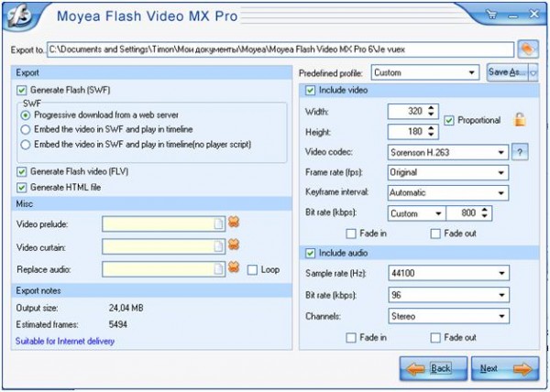The height and width of the screenshot is (392, 550).
Task: Toggle Generate HTML file checkbox
Action: (x=21, y=188)
